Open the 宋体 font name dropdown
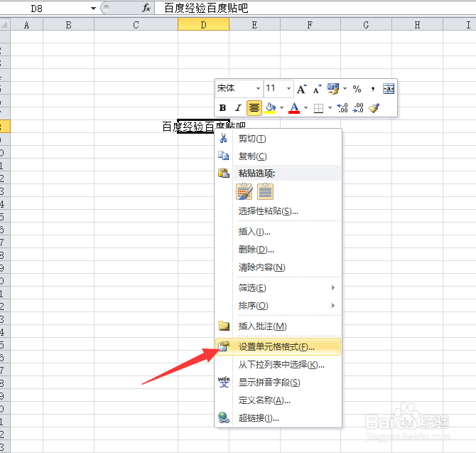Image resolution: width=476 pixels, height=453 pixels. pos(258,89)
